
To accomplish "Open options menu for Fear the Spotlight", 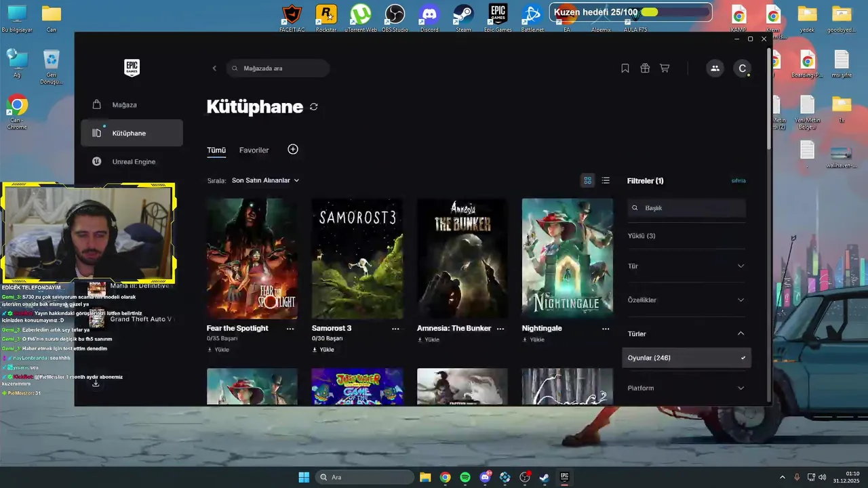I will click(290, 329).
